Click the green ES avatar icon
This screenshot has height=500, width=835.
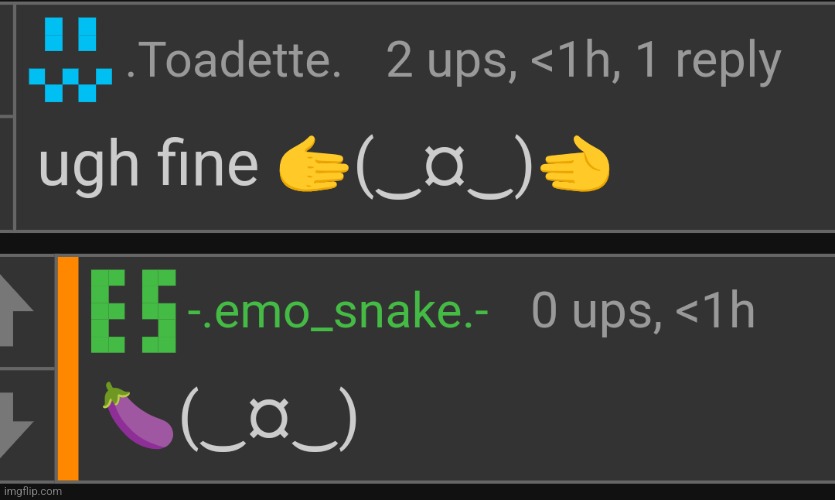[x=134, y=310]
